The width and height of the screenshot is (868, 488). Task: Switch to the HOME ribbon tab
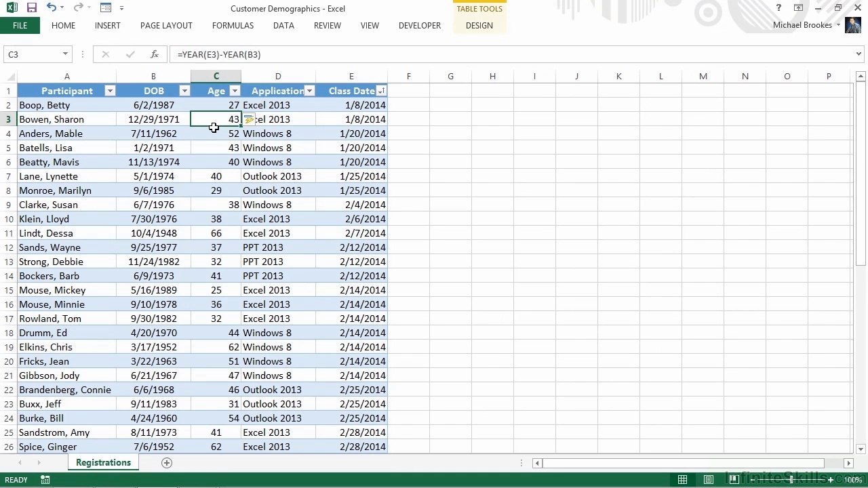63,26
